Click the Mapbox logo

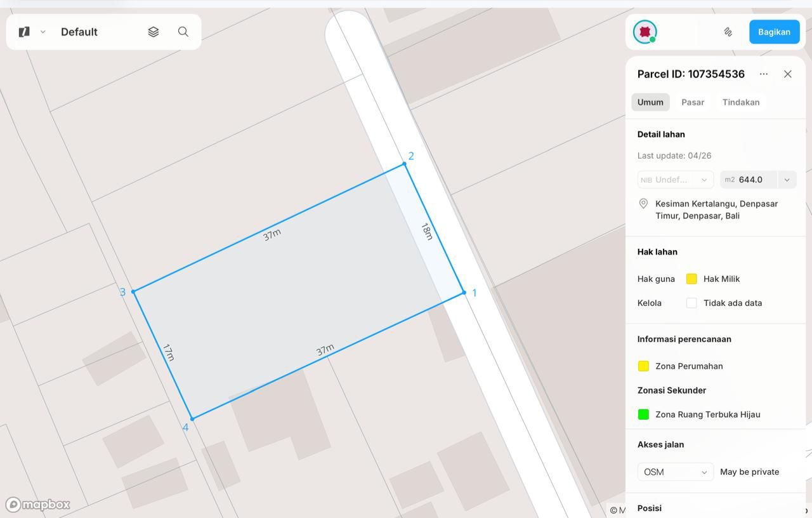click(38, 505)
